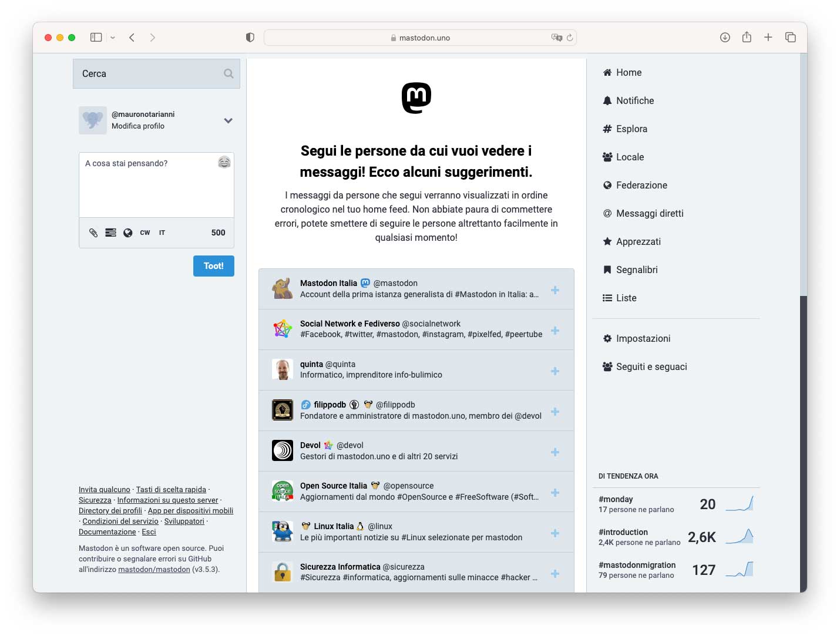Open the Devol profile avatar
This screenshot has width=840, height=636.
coord(283,450)
